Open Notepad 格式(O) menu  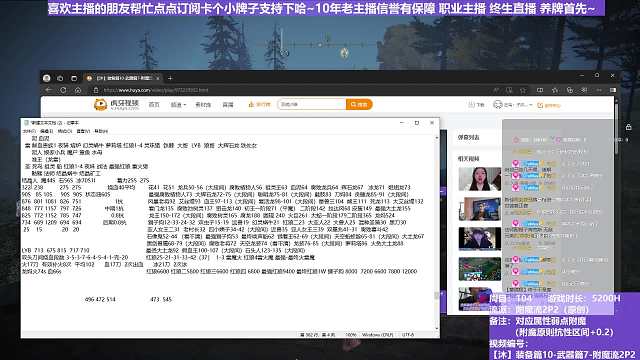tap(64, 131)
